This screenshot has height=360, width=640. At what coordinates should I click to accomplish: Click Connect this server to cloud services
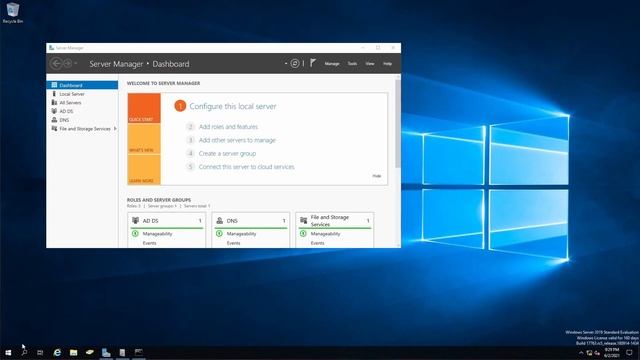click(x=247, y=167)
